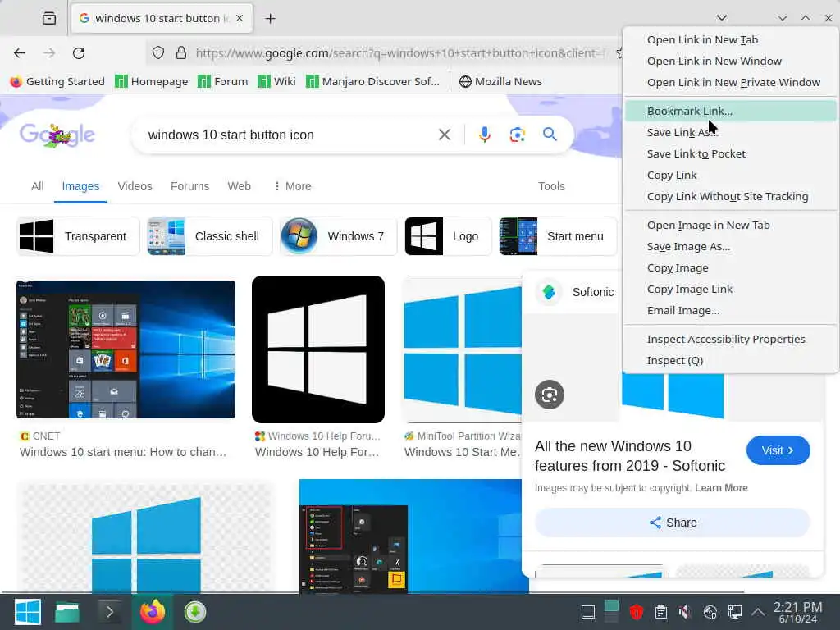Filter by the Logo chip
The width and height of the screenshot is (840, 630).
(448, 236)
